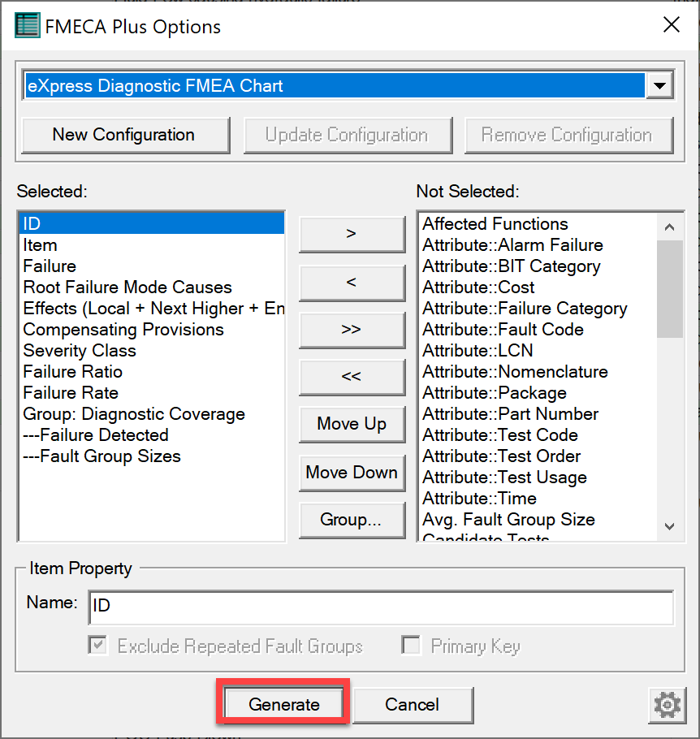The width and height of the screenshot is (700, 739).
Task: Click the Not Selected list scrollbar thumb
Action: tap(669, 289)
